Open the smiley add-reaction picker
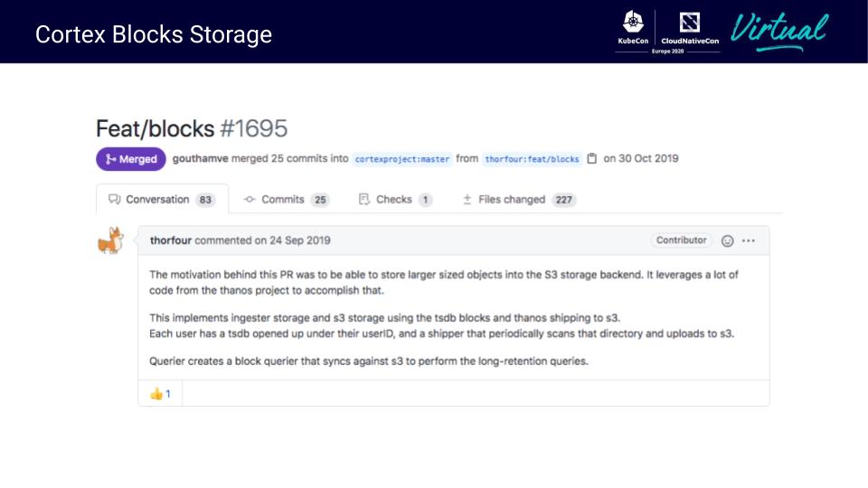 (x=727, y=240)
